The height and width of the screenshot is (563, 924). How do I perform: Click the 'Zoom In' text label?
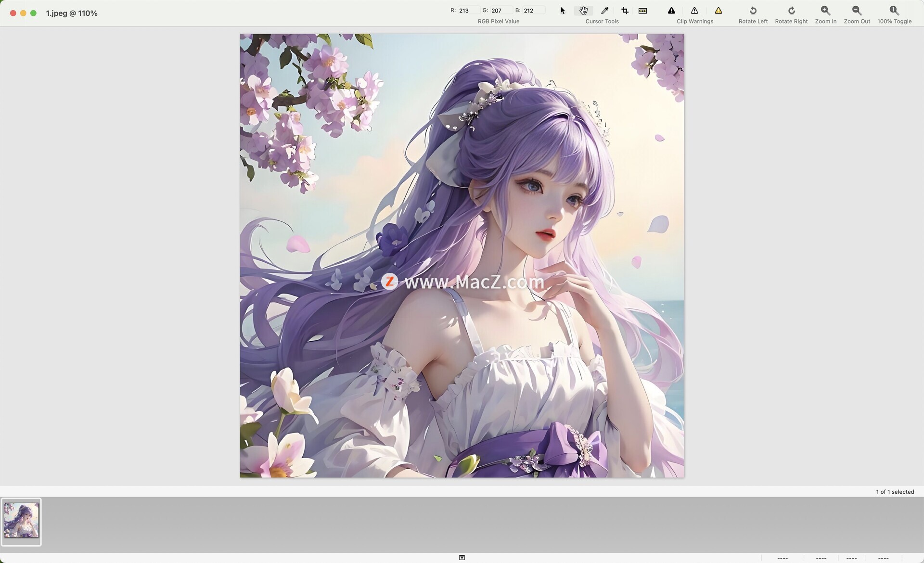coord(826,22)
